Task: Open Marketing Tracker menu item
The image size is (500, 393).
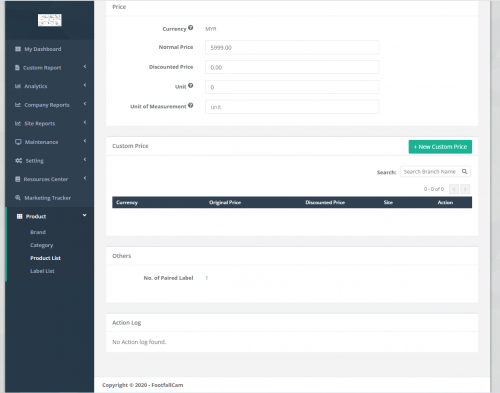Action: click(49, 198)
